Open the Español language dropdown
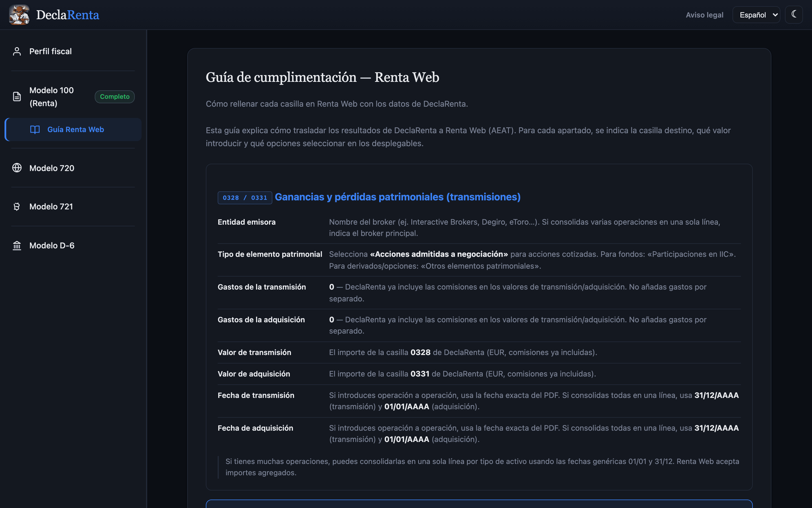 pos(756,15)
